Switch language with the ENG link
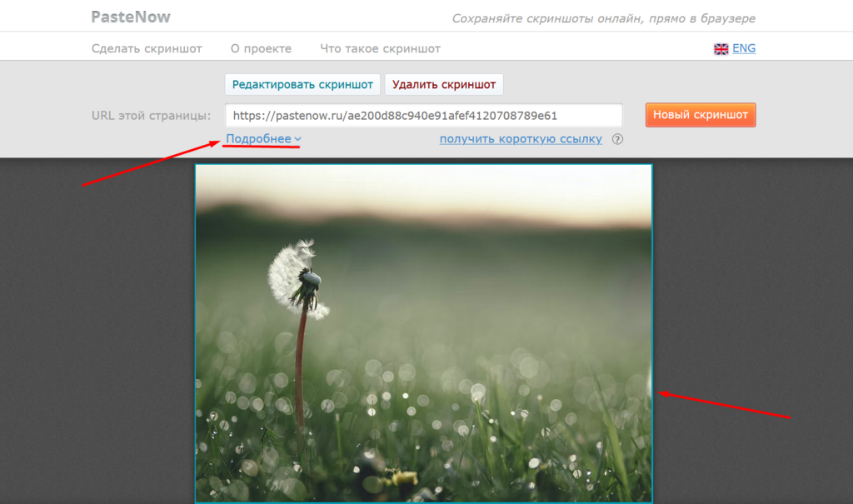 click(x=744, y=48)
